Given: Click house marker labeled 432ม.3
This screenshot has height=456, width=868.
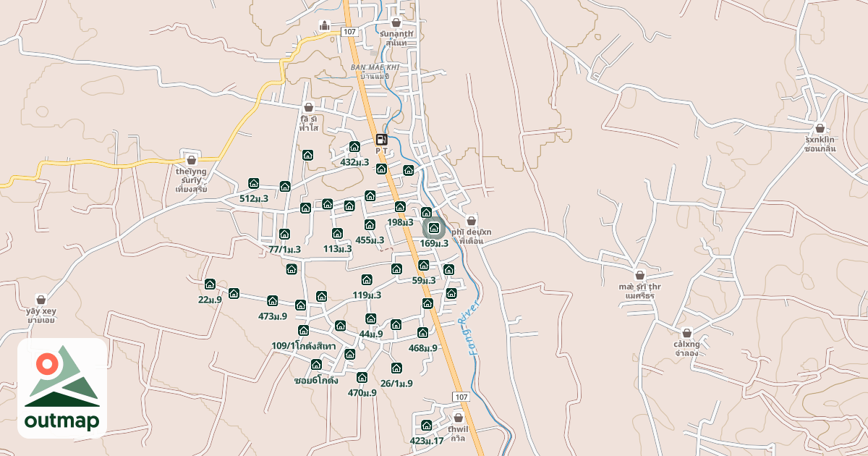Looking at the screenshot, I should (x=354, y=146).
